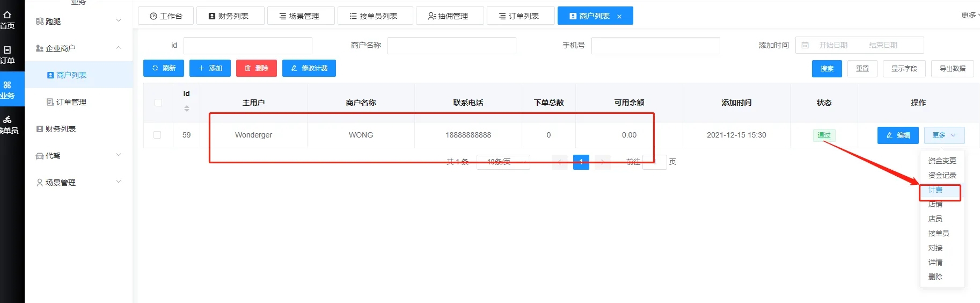
Task: Close the 商户列表 tab with its x icon
Action: (x=619, y=17)
